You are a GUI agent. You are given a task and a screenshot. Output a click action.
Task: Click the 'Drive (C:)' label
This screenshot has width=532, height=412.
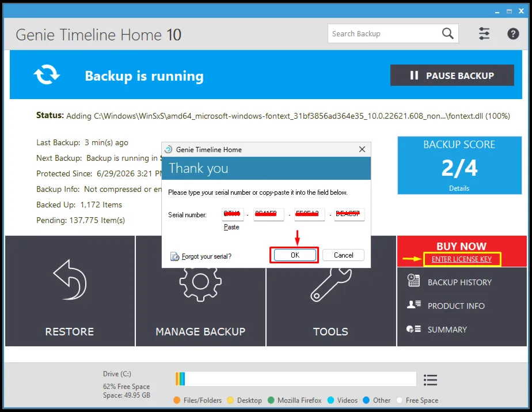pos(117,374)
